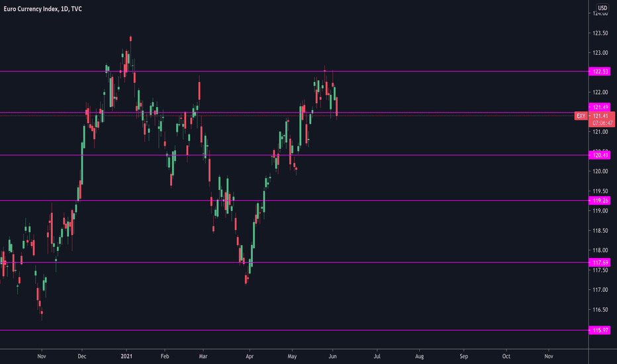
Task: Click the Dec label on time axis
Action: pyautogui.click(x=82, y=356)
